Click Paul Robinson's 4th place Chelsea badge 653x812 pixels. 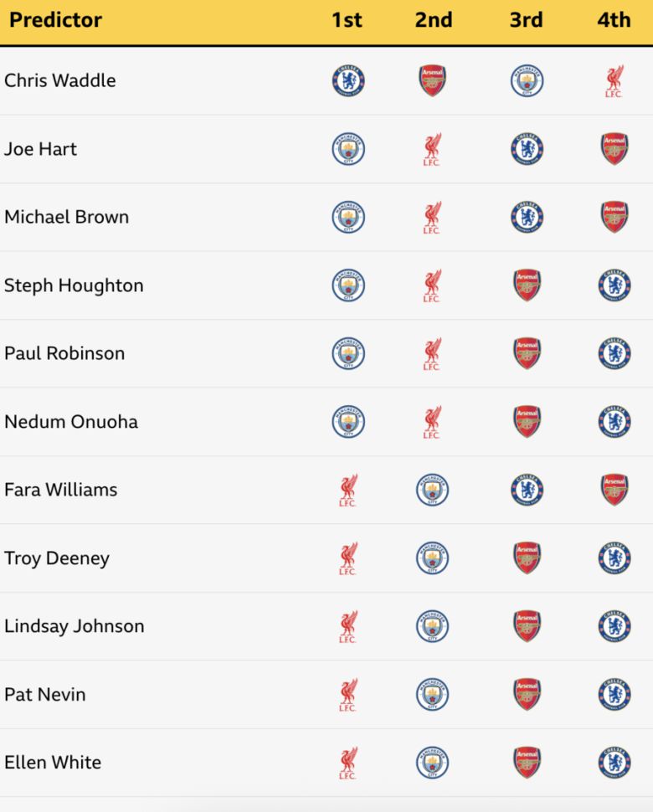tap(614, 354)
